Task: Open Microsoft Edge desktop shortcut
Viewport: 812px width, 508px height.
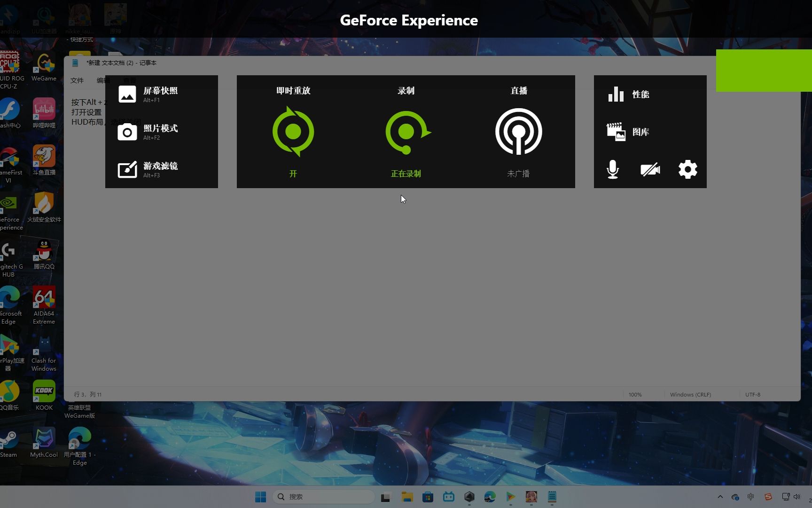Action: point(9,305)
